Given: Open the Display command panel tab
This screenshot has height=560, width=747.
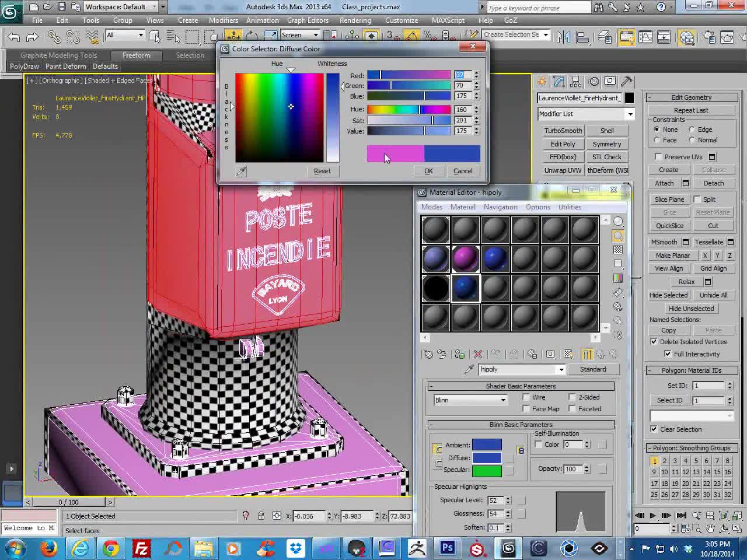Looking at the screenshot, I should pos(610,82).
